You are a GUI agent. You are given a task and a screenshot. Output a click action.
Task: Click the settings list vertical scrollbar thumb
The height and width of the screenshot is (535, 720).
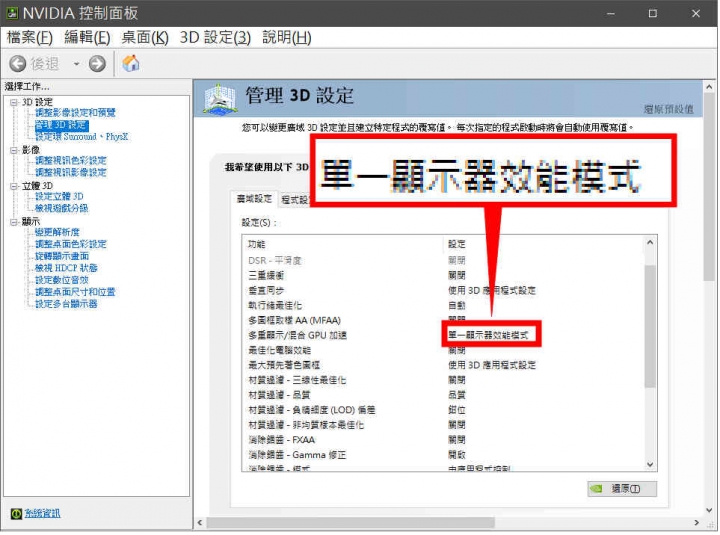[x=650, y=327]
